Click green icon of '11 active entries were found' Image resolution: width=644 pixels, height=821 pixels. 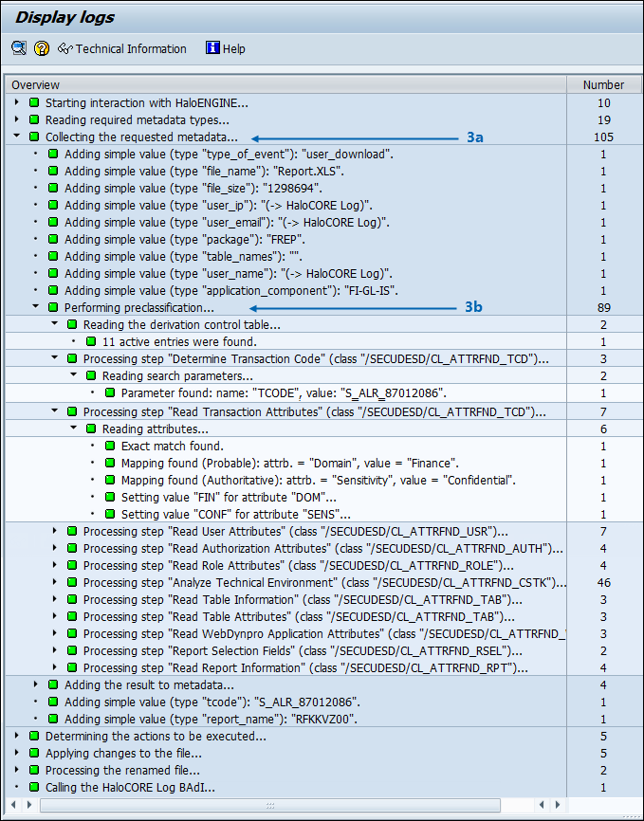pyautogui.click(x=91, y=341)
